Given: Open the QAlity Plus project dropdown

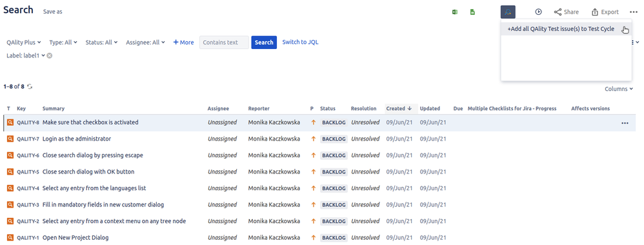Looking at the screenshot, I should tap(23, 43).
